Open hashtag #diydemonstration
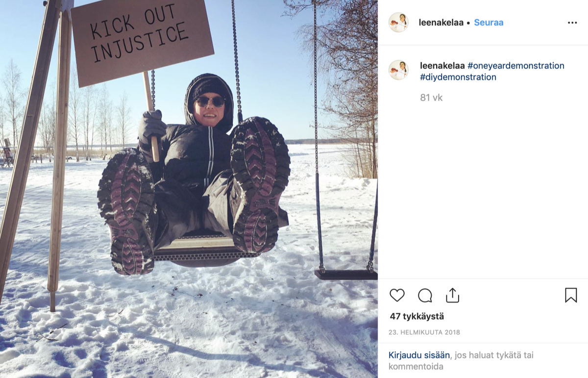 click(x=458, y=77)
